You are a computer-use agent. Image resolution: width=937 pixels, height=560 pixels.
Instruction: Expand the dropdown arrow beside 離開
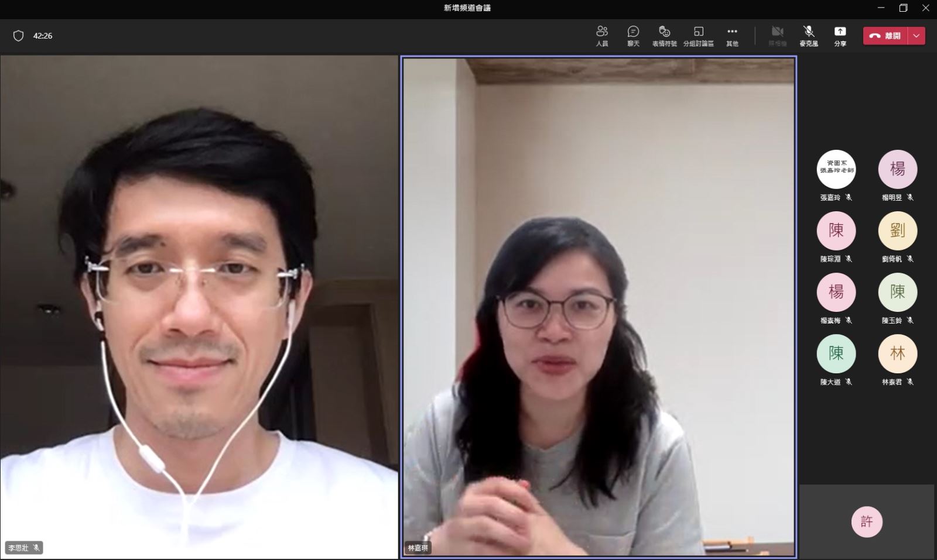pyautogui.click(x=917, y=36)
